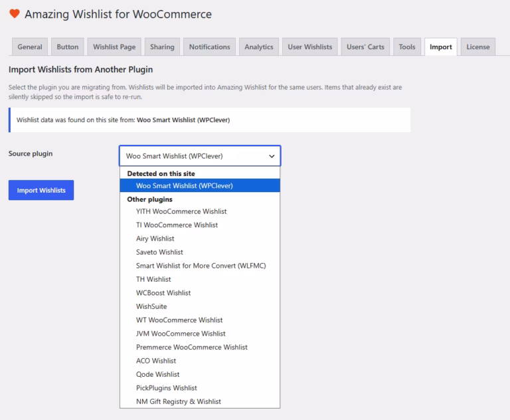Select JVM WooCommerce Wishlist option
Viewport: 510px width, 420px height.
tap(200, 334)
